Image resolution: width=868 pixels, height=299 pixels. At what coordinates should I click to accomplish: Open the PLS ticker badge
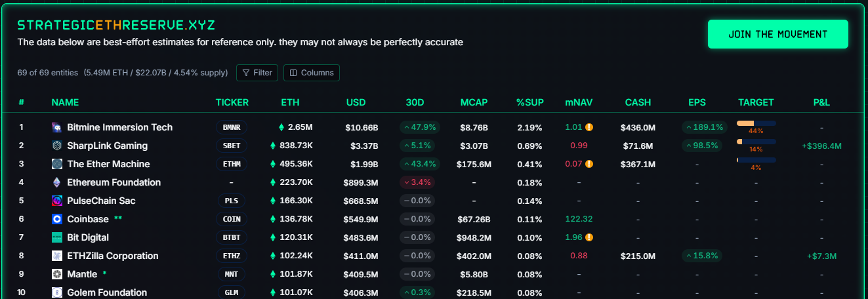(x=232, y=201)
